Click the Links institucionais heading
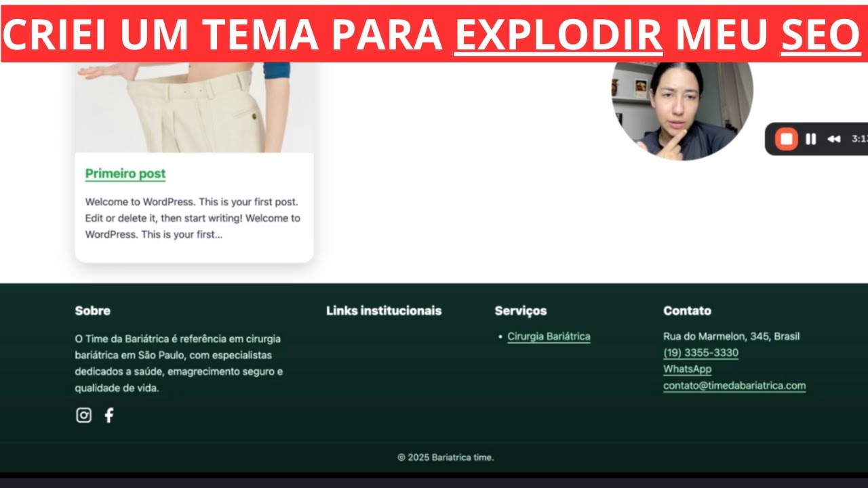Image resolution: width=868 pixels, height=488 pixels. 384,311
